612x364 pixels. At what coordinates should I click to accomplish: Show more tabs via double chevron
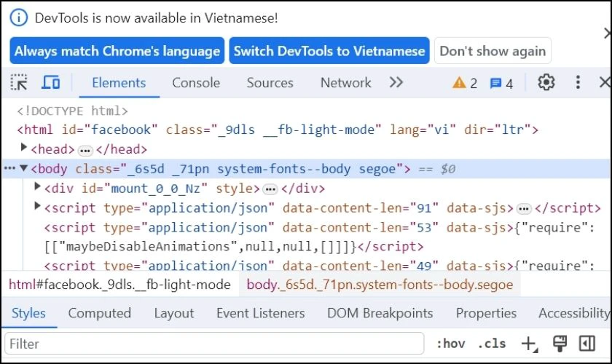[x=396, y=83]
